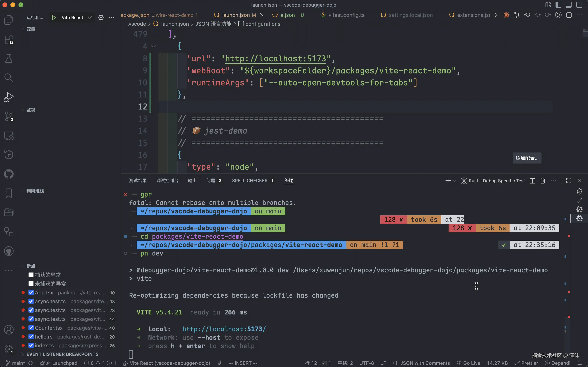The image size is (588, 367).
Task: Maximize the terminal panel size
Action: (x=569, y=180)
